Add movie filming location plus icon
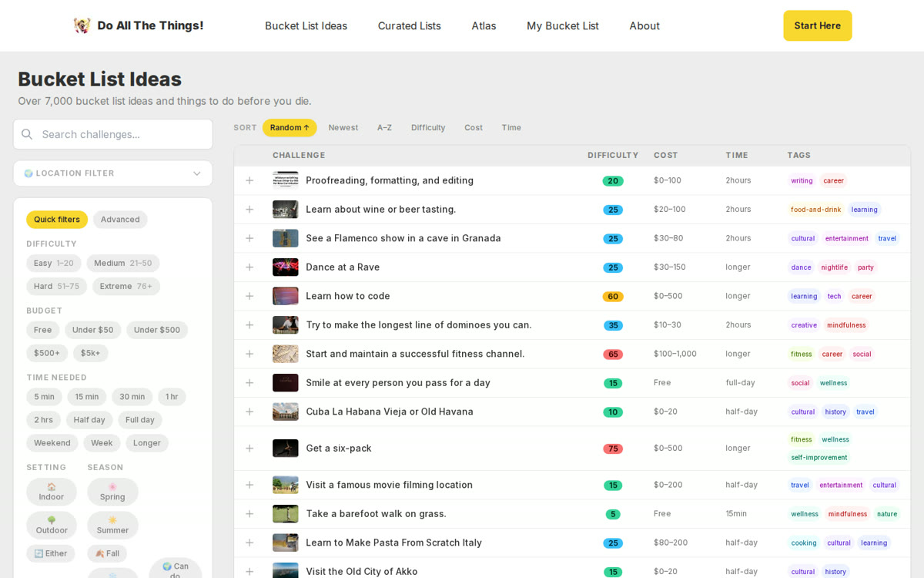Viewport: 924px width, 578px height. tap(249, 485)
